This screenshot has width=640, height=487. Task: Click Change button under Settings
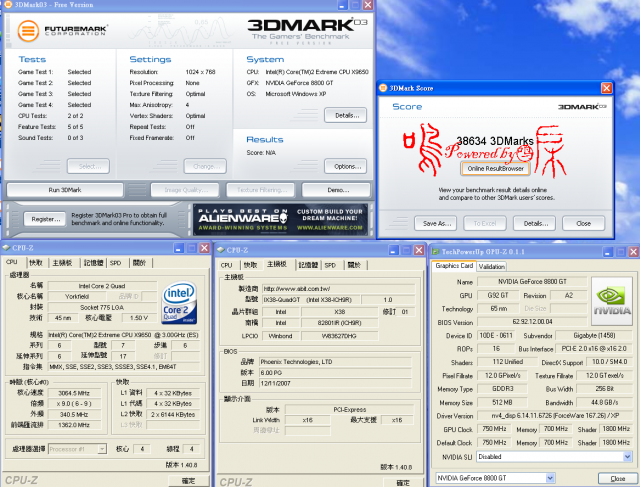coord(205,166)
